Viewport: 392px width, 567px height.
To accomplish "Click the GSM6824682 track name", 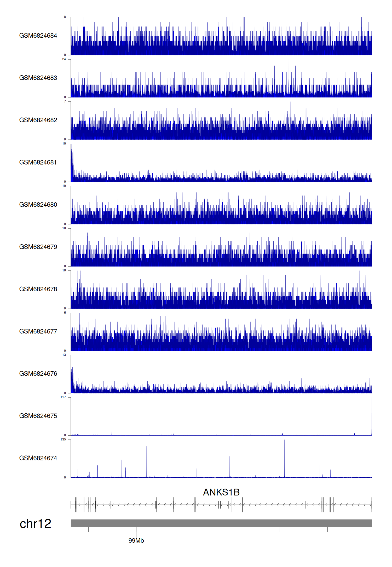I will [38, 120].
